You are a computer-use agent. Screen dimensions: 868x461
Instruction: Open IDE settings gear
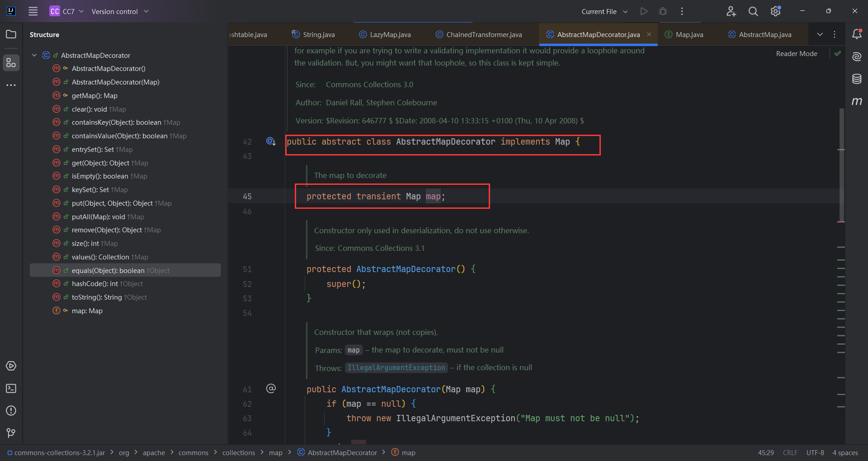point(776,11)
